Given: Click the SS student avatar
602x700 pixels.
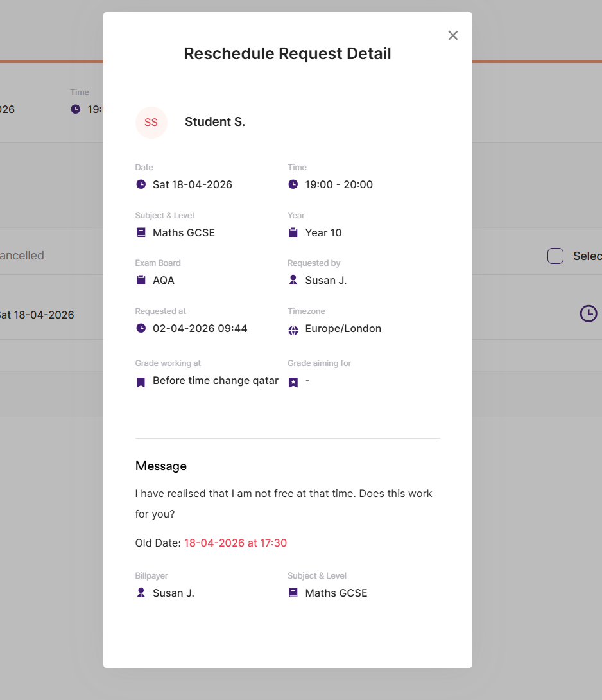Looking at the screenshot, I should click(151, 123).
